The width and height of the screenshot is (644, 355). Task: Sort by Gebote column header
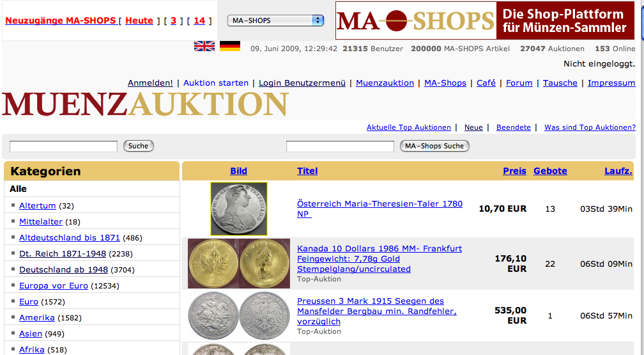click(x=550, y=171)
